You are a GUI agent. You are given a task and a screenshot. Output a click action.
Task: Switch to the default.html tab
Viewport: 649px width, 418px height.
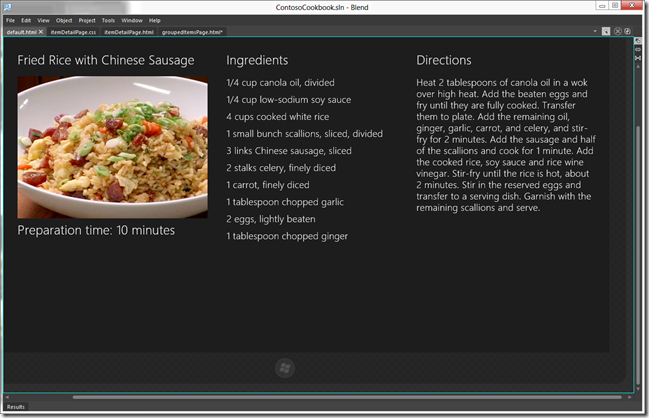22,32
